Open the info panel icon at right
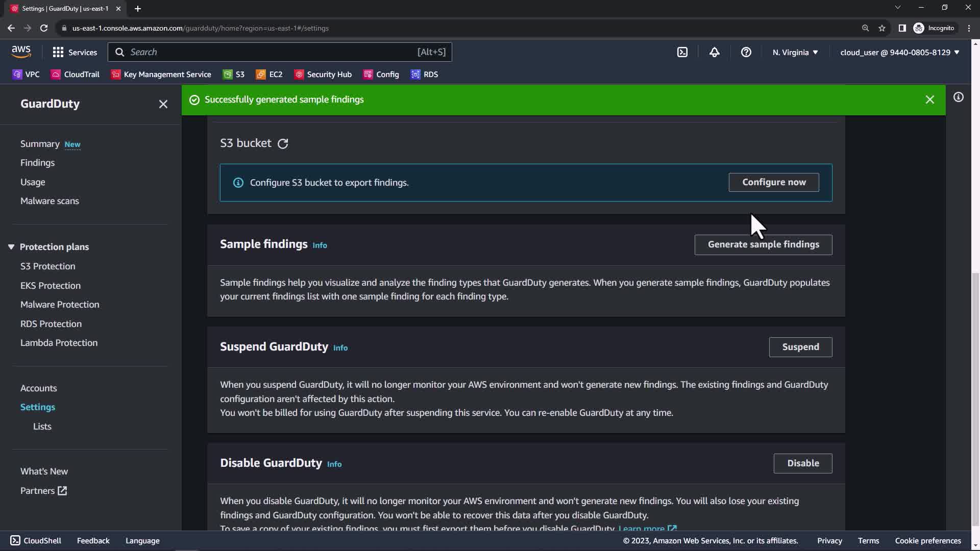The image size is (980, 551). pyautogui.click(x=958, y=97)
